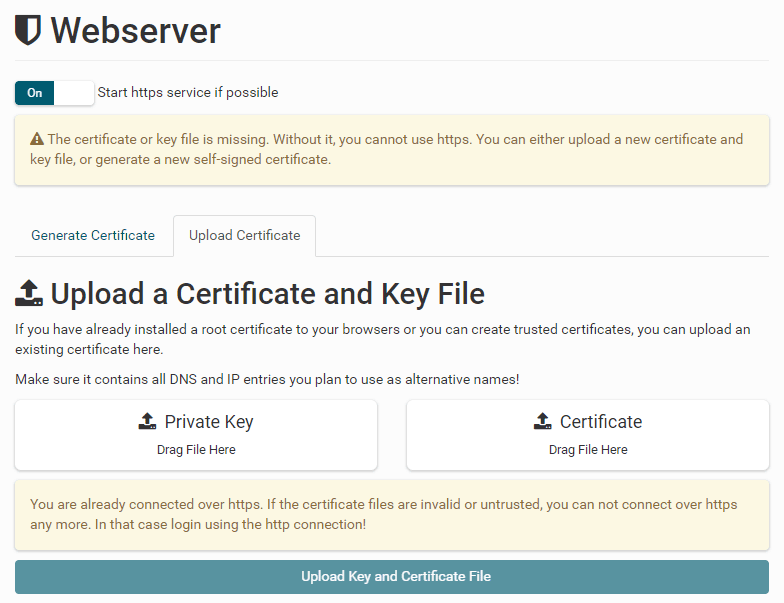Click the white handle of https switch

[x=74, y=93]
